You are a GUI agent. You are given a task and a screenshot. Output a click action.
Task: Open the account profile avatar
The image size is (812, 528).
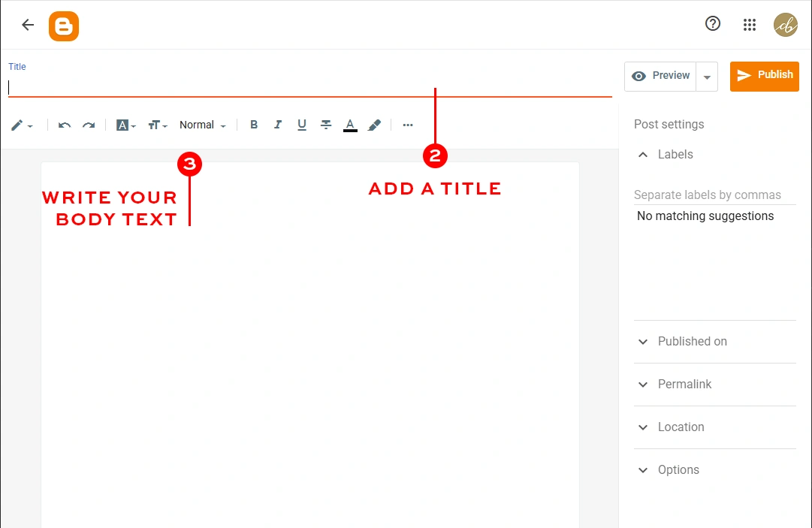pos(786,25)
